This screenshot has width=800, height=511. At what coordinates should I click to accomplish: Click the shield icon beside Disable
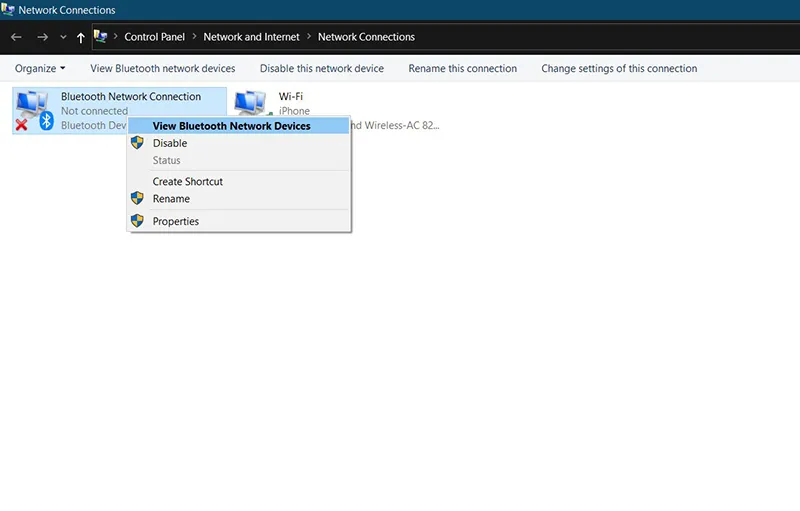(x=138, y=143)
